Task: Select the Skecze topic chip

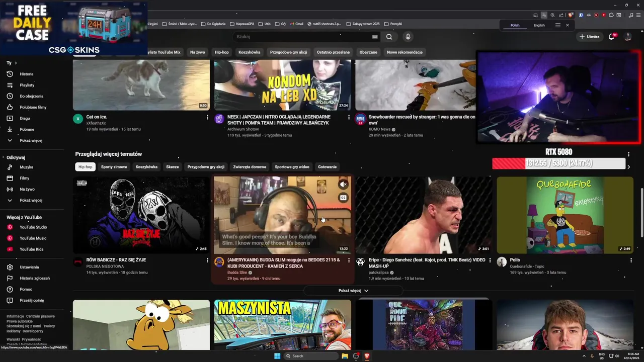Action: pyautogui.click(x=173, y=167)
